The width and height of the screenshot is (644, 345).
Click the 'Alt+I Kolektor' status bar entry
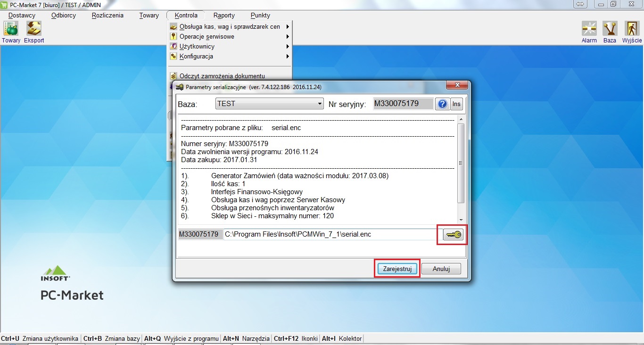342,338
